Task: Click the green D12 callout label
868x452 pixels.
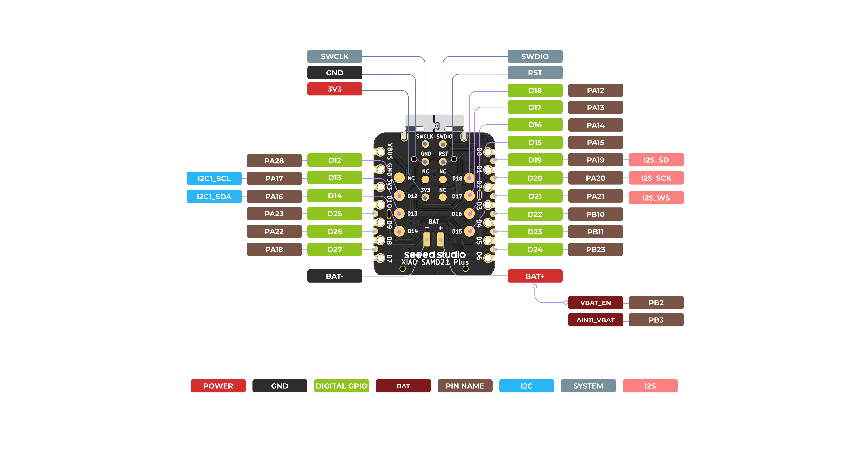Action: pos(335,160)
